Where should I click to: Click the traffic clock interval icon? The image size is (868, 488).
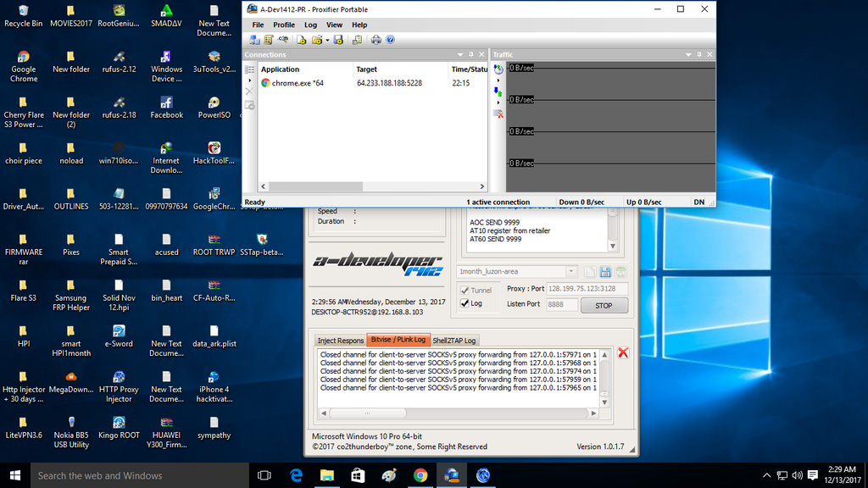click(x=498, y=69)
